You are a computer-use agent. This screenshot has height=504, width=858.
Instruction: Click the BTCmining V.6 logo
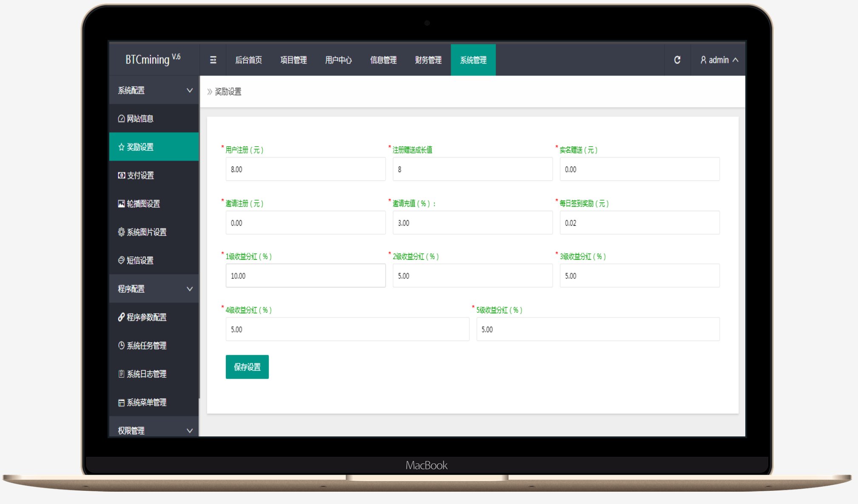153,59
